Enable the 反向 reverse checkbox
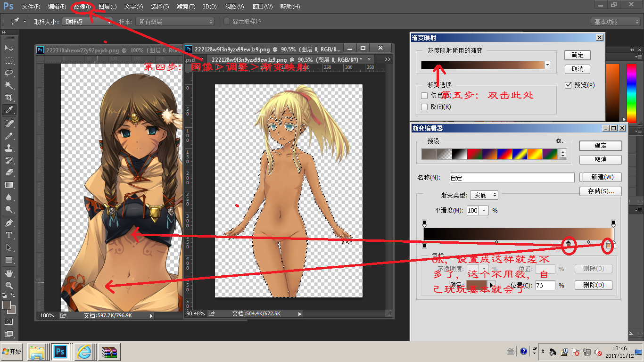 point(424,107)
